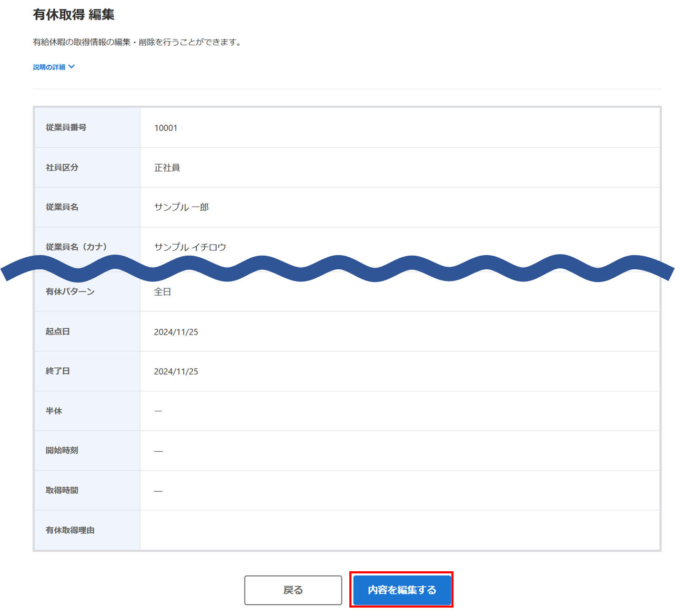Viewport: 675px width, 616px height.
Task: Click the empty 有休取得理由 value cell
Action: [400, 530]
